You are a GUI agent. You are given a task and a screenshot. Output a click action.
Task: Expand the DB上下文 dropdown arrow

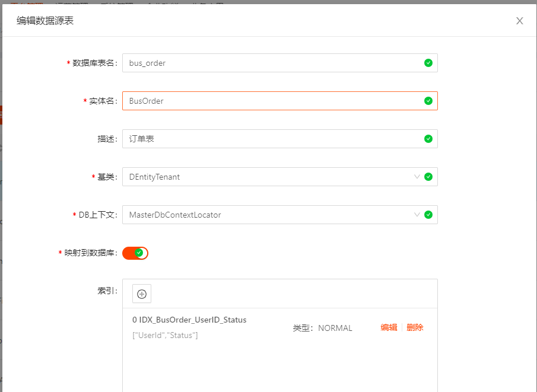point(417,215)
